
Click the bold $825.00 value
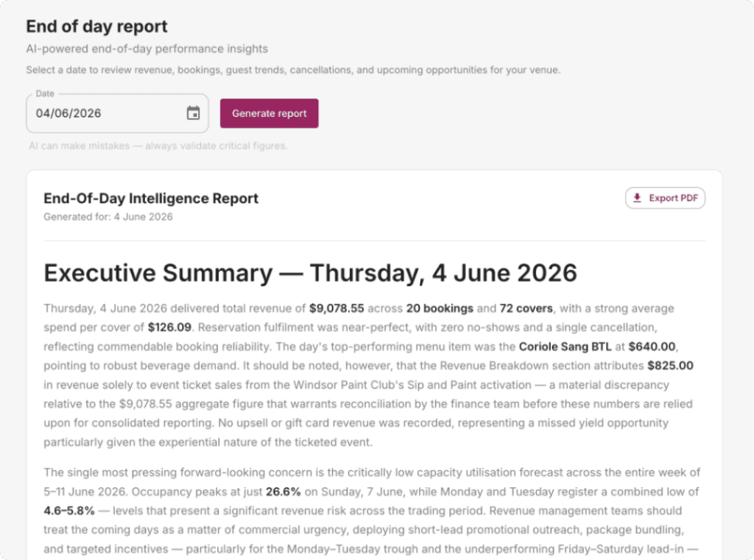pyautogui.click(x=670, y=366)
